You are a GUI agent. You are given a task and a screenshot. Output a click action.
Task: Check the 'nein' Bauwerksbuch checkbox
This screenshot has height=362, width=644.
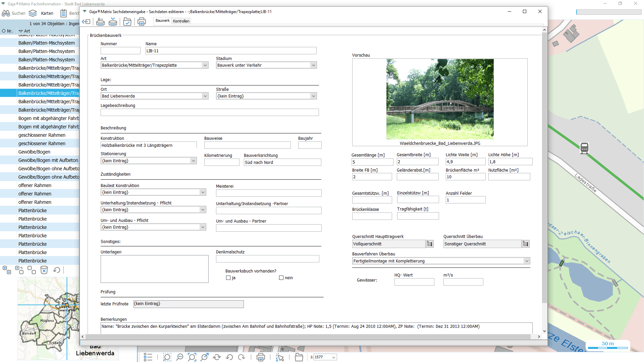tap(281, 278)
